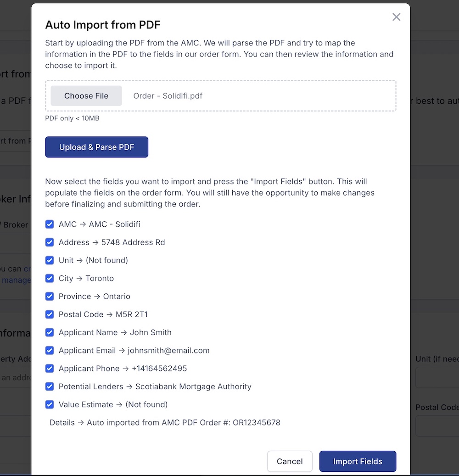459x476 pixels.
Task: Toggle the Address 5748 Address Rd field
Action: click(x=50, y=242)
